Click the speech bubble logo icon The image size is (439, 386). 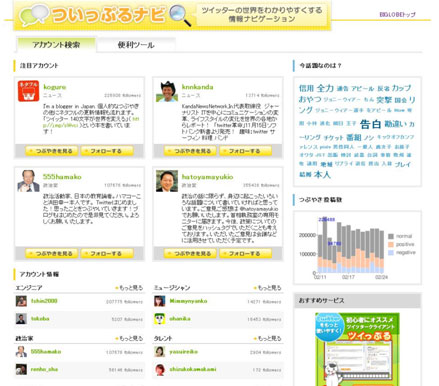(x=34, y=15)
